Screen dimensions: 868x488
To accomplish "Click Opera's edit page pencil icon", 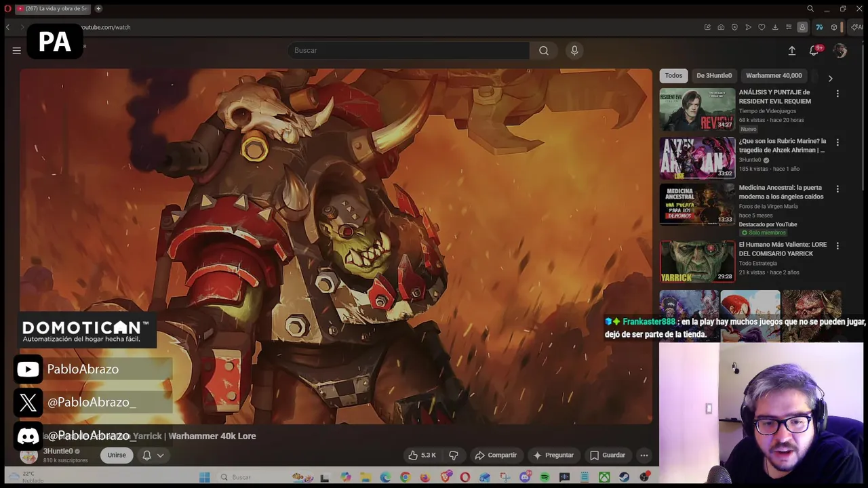I will coord(707,27).
